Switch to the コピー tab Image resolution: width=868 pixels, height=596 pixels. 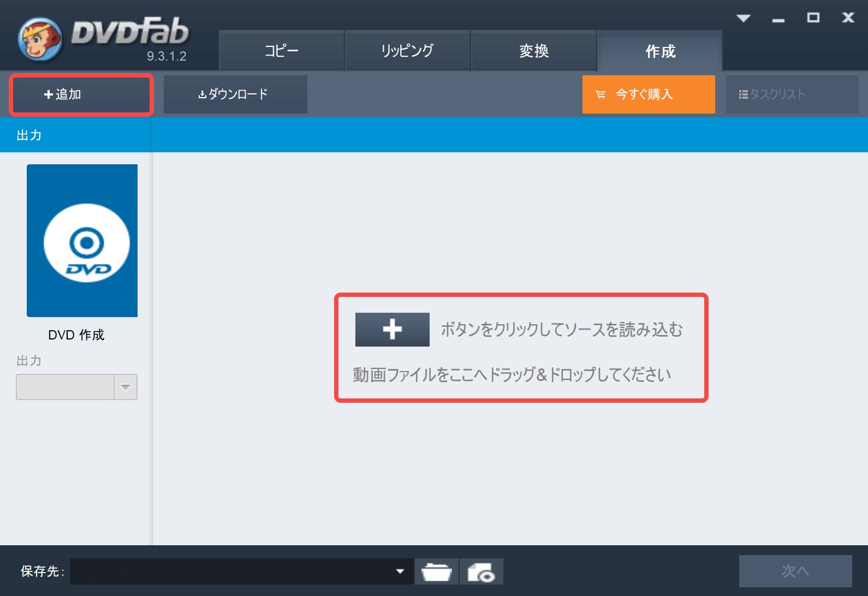[281, 51]
